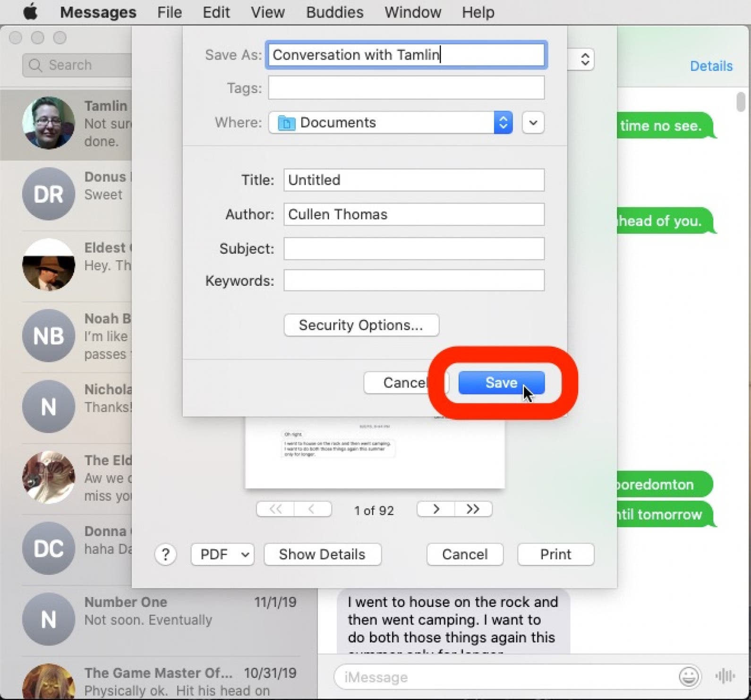Open the Where Documents location dropdown
The width and height of the screenshot is (751, 700).
pyautogui.click(x=391, y=122)
